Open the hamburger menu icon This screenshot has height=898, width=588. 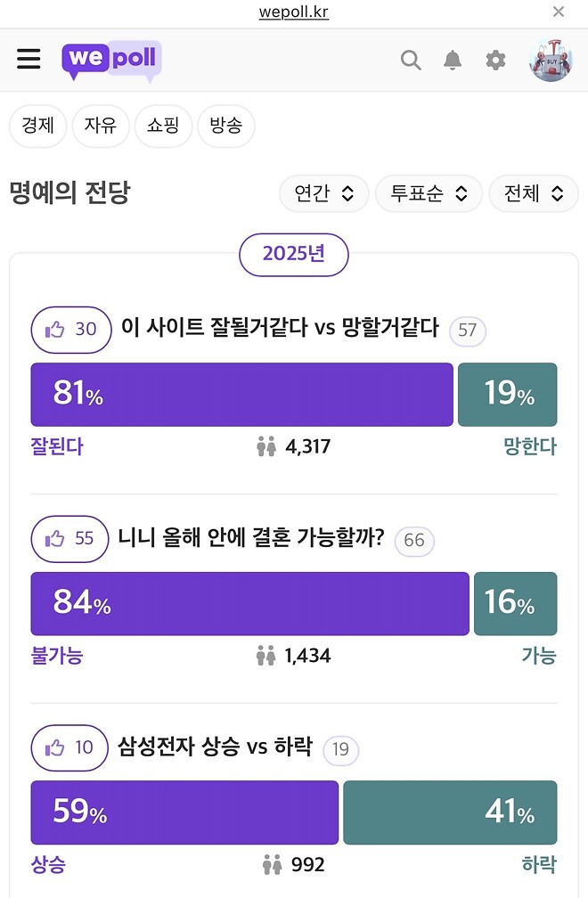(29, 59)
